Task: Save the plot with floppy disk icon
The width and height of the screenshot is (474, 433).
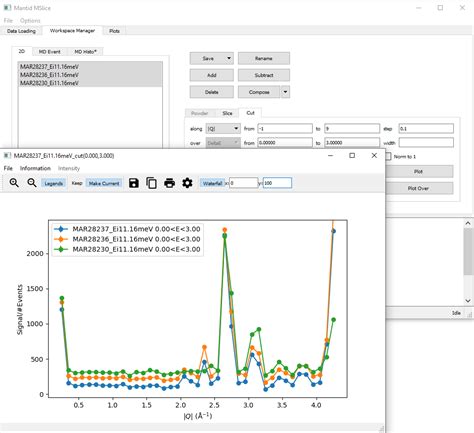Action: [x=134, y=183]
